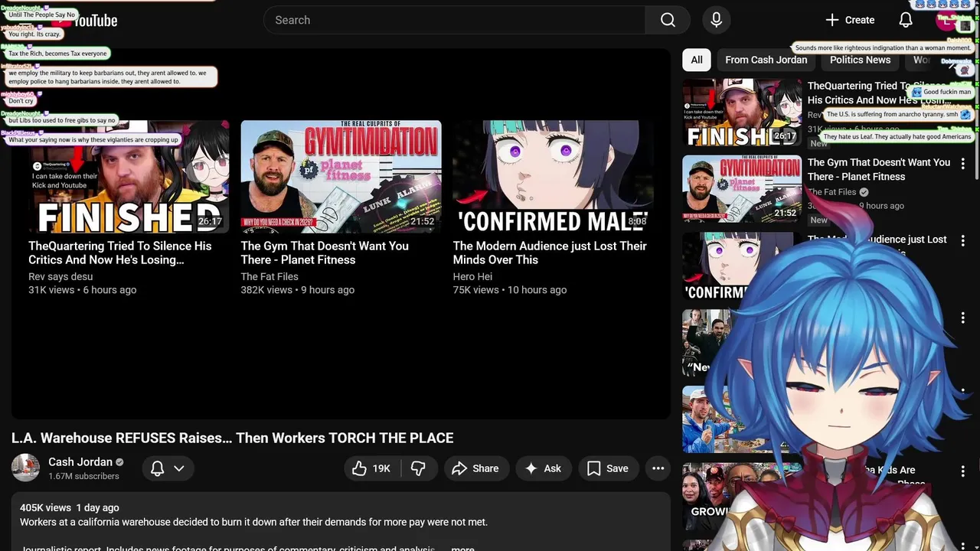Click the search magnifier button
980x551 pixels.
tap(668, 20)
